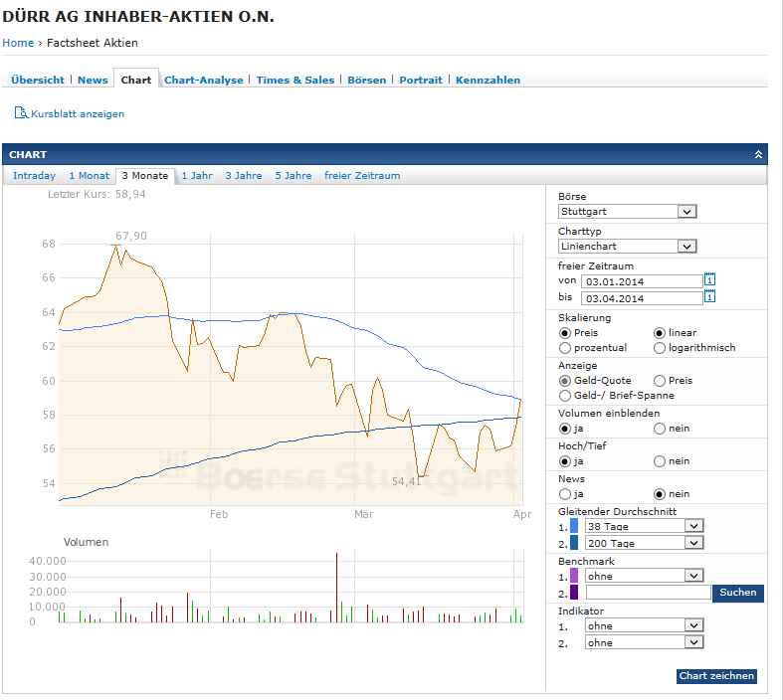This screenshot has height=700, width=783.
Task: Open the calendar icon for 'von' date
Action: pos(709,280)
